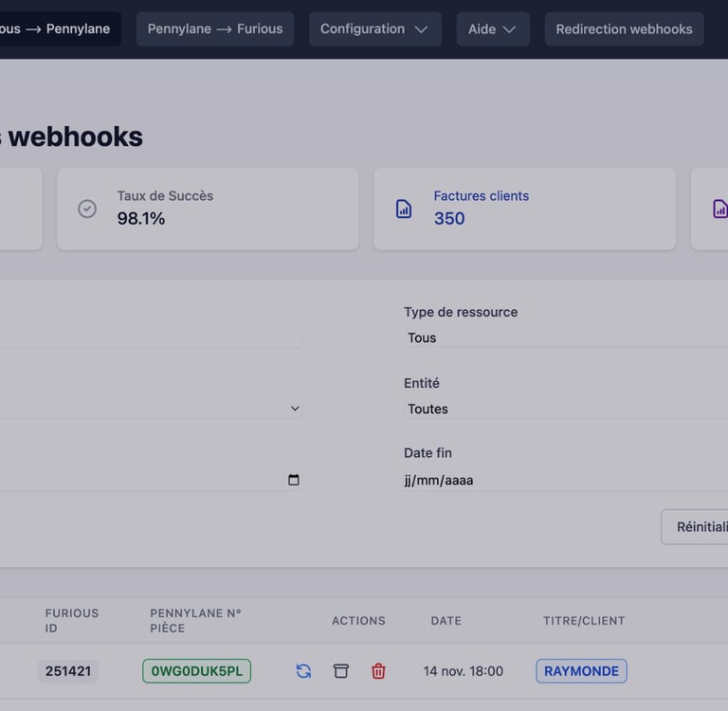Click the Date fin jj/mm/aaaa field
The height and width of the screenshot is (711, 728).
[x=566, y=480]
